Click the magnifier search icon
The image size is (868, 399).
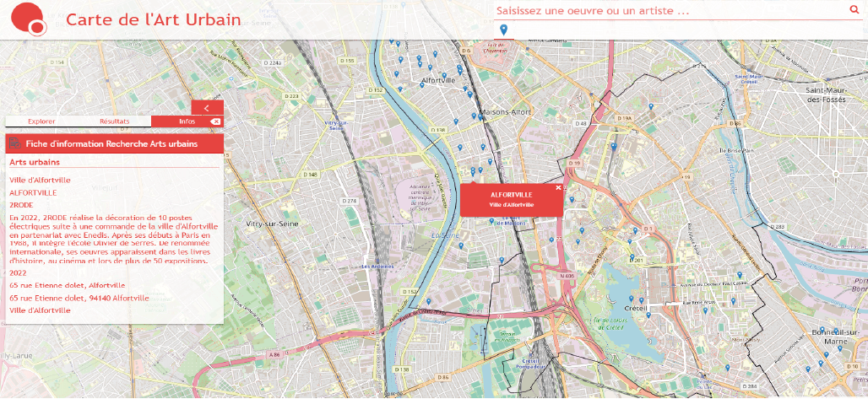point(854,10)
